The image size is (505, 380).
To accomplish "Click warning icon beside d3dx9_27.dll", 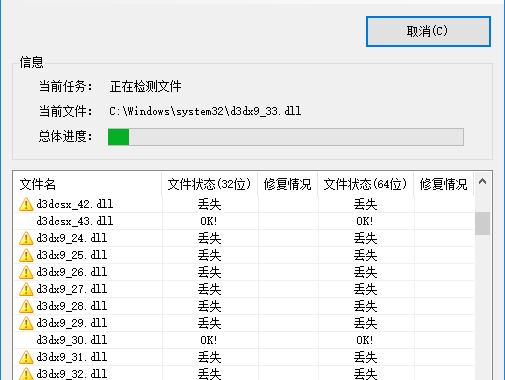I will [26, 289].
